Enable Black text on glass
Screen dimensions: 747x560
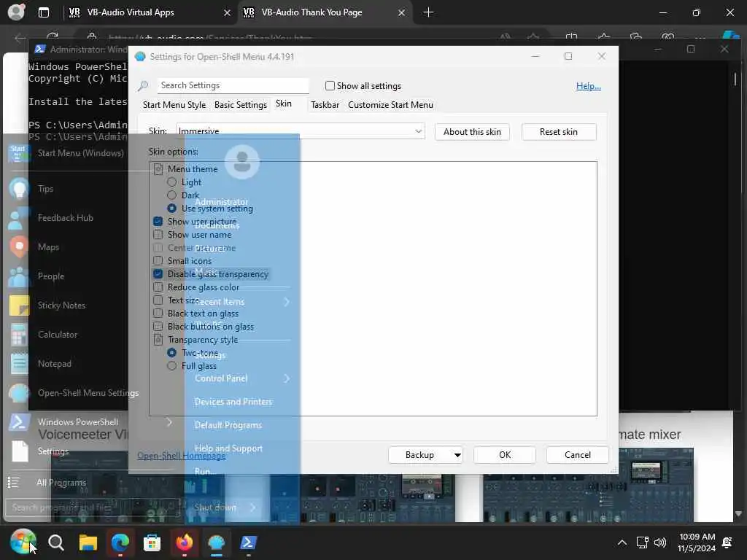tap(158, 314)
